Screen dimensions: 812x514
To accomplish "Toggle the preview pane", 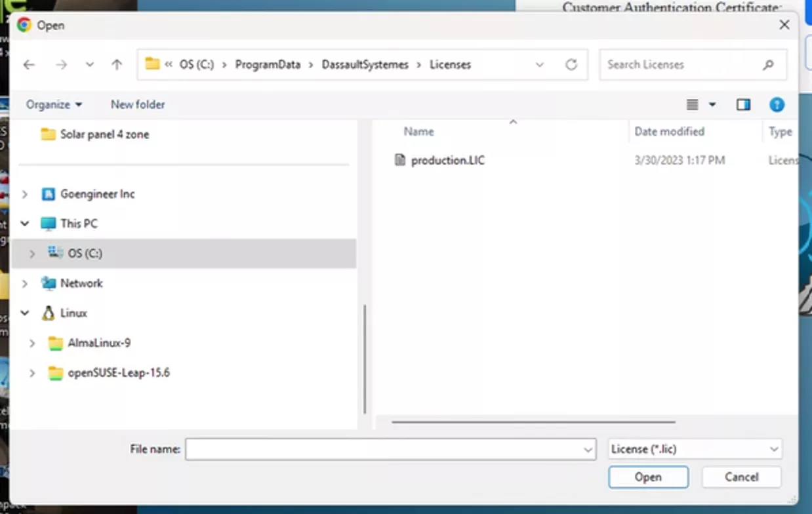I will [x=743, y=105].
